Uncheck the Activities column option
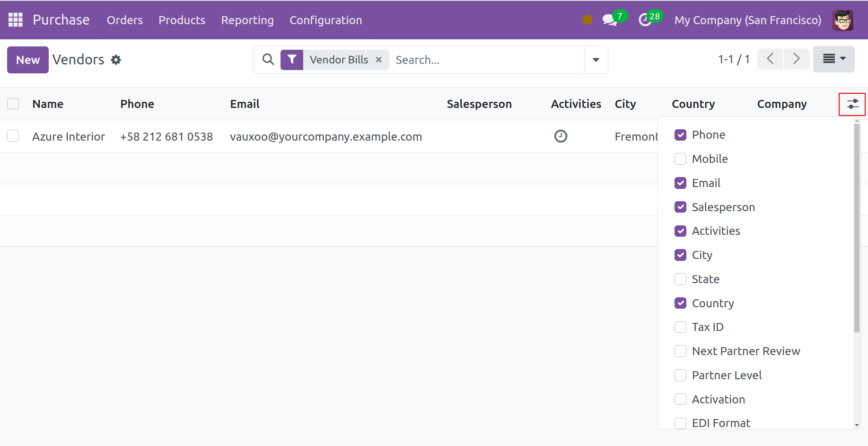 click(680, 231)
